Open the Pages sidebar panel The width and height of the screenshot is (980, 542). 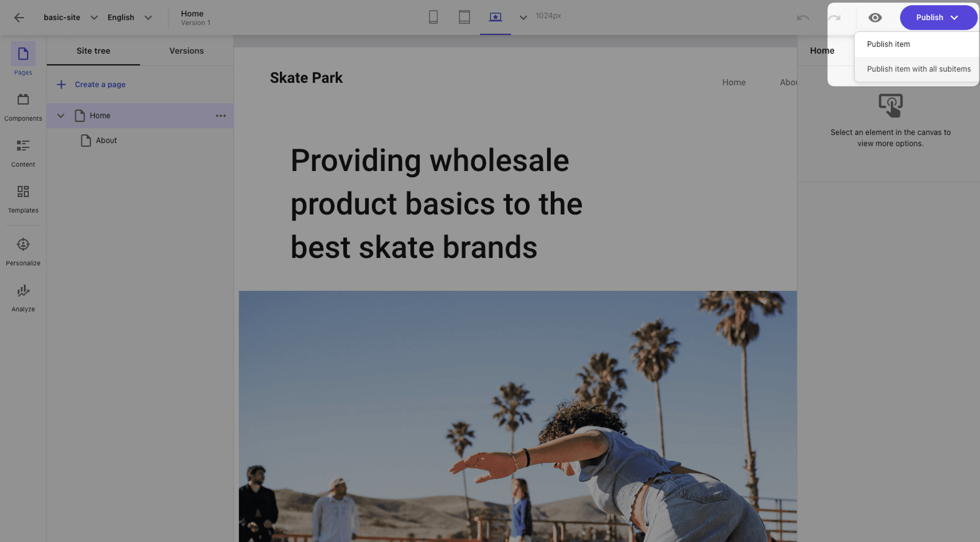(23, 59)
